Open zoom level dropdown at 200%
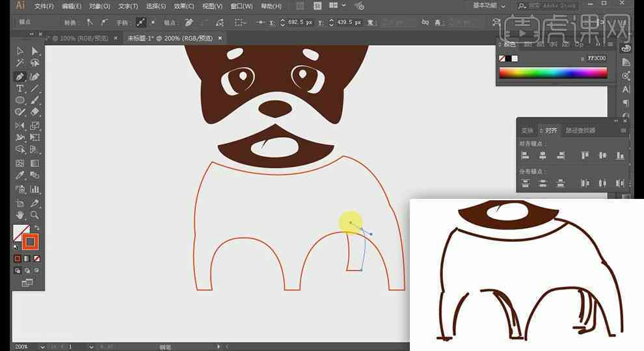This screenshot has height=351, width=644. (42, 347)
